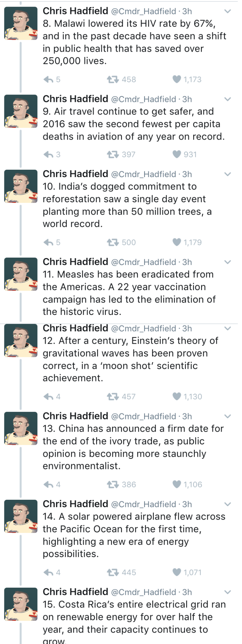Open the 3h timestamp on tweet 14
Viewport: 242px width, 644px height.
coord(187,504)
